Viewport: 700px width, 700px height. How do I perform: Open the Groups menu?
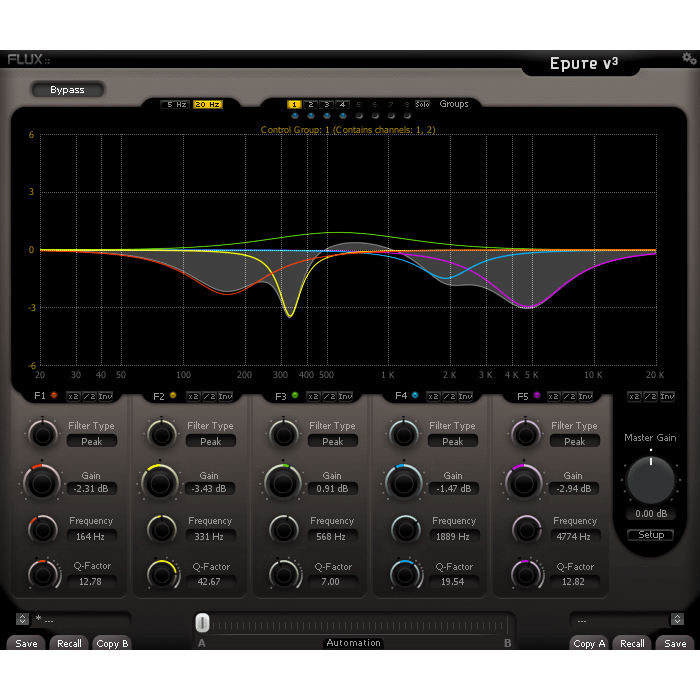[x=454, y=104]
